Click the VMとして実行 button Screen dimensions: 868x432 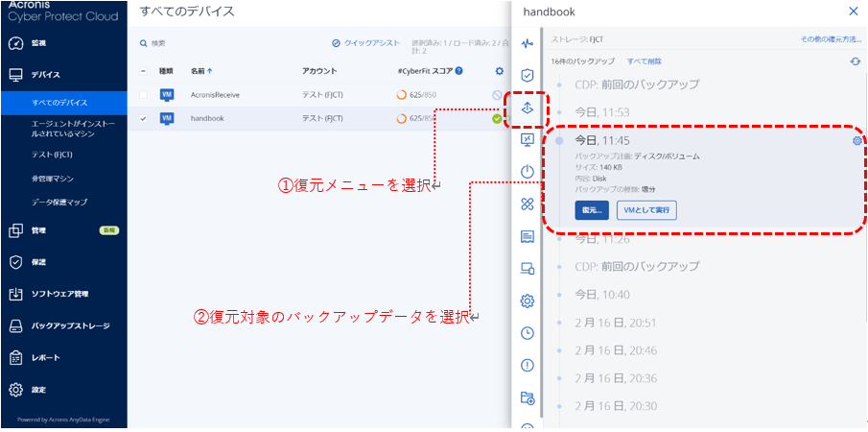[x=645, y=209]
